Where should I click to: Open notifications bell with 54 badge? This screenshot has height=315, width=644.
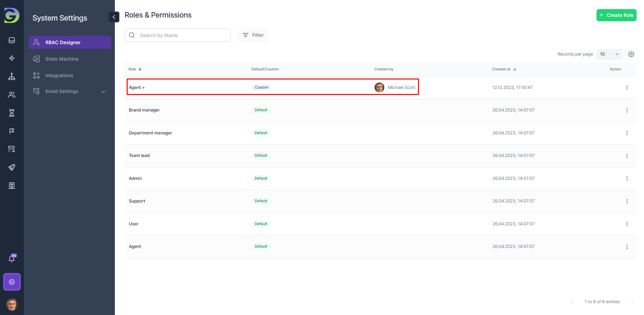coord(12,258)
